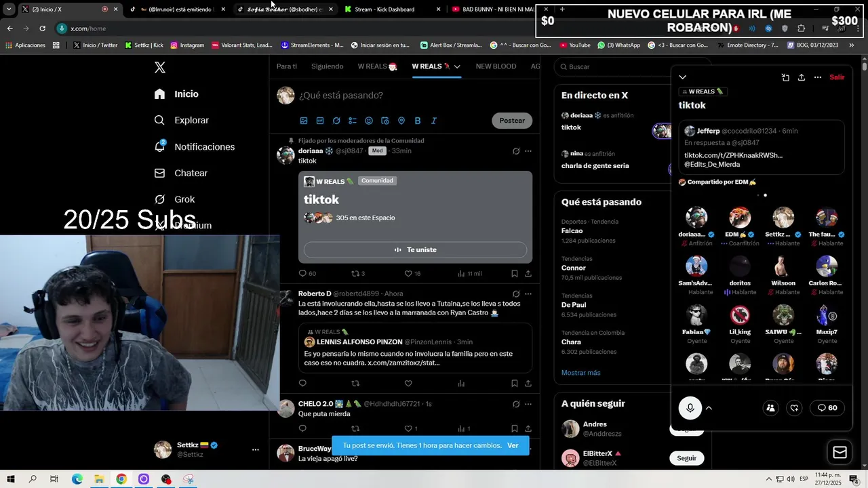Screen dimensions: 868x488
Task: Open more options on Roberto D's post
Action: click(528, 294)
